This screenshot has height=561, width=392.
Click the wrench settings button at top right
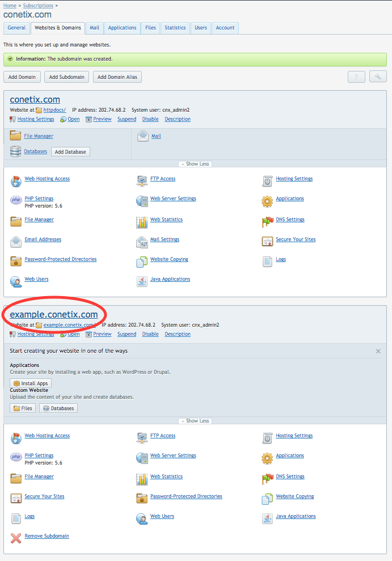378,77
